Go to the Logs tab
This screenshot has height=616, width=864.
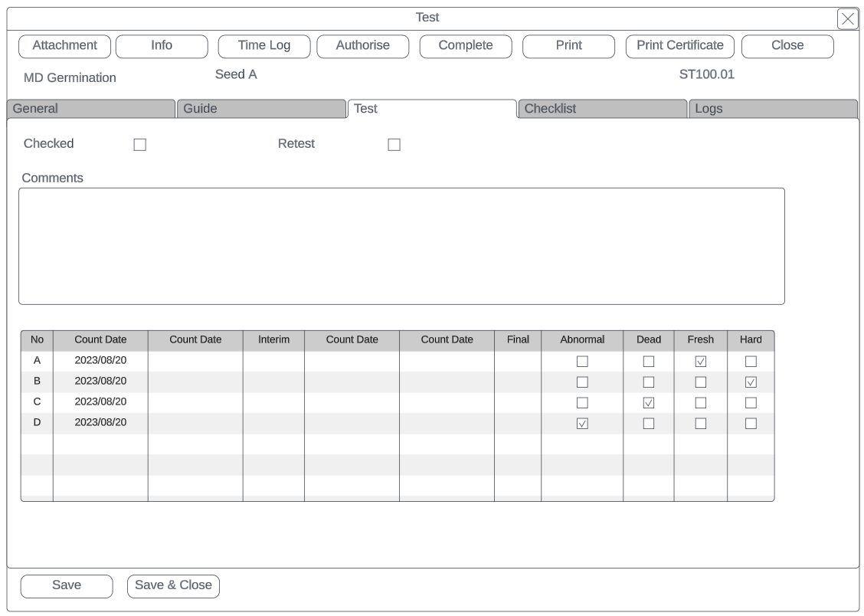click(772, 109)
